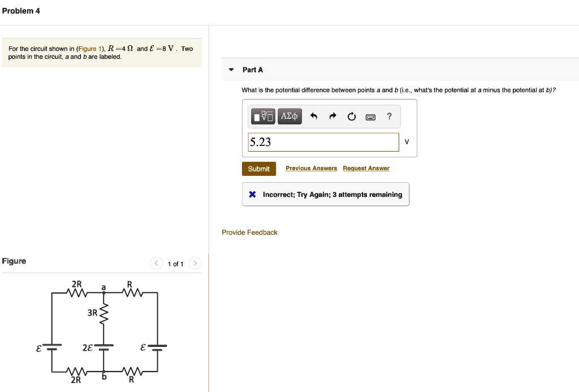Open the math templates palette in the equation toolbar

(262, 117)
